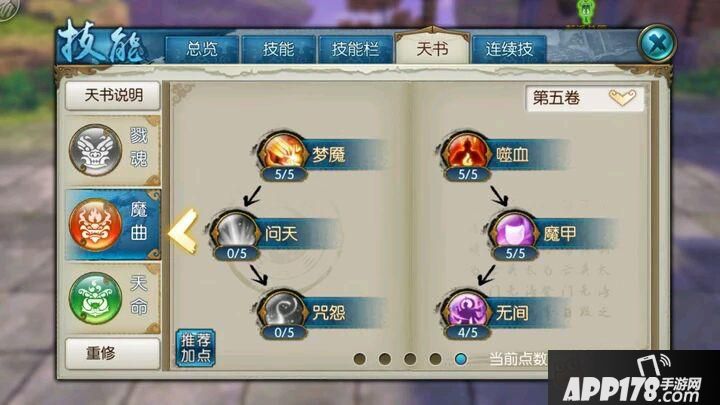Select the 无间 skill icon
This screenshot has width=720, height=405.
point(467,310)
